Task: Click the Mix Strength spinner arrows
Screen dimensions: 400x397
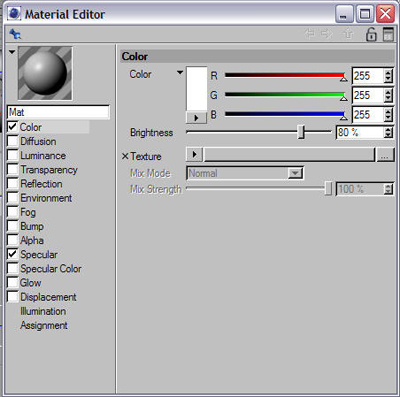Action: [x=388, y=189]
